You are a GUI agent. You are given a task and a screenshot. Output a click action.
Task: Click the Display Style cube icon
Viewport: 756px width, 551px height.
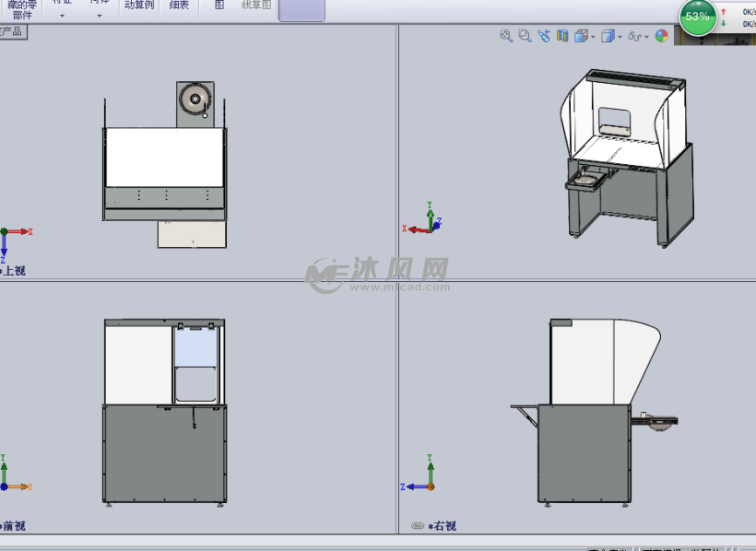(x=609, y=37)
